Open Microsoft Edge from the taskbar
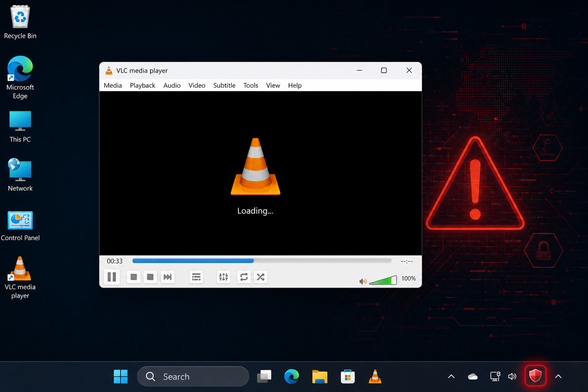Image resolution: width=588 pixels, height=392 pixels. (292, 377)
